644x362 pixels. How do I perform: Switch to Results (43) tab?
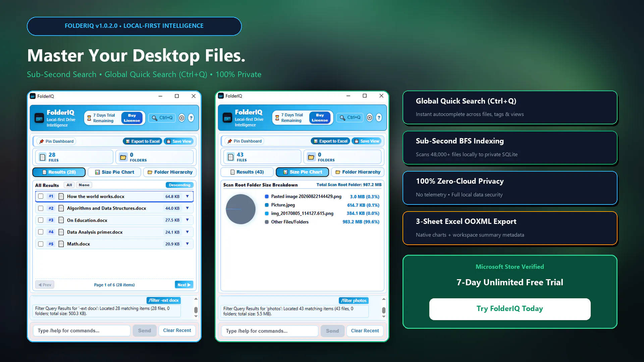click(247, 172)
